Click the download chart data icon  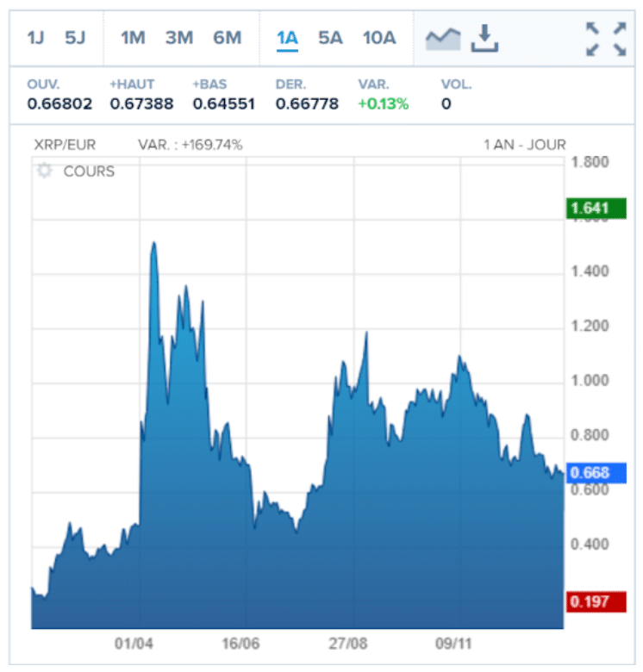[485, 38]
